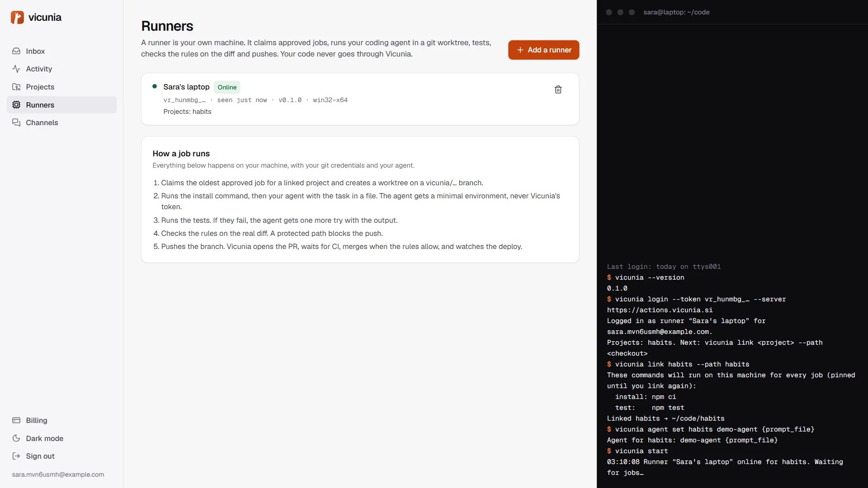Select Runners in the sidebar
Image resolution: width=868 pixels, height=488 pixels.
point(61,105)
